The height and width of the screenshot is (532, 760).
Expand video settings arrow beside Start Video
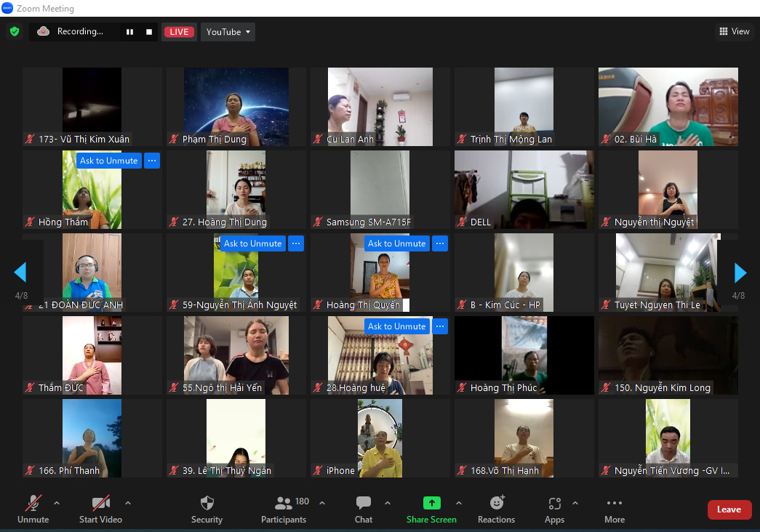128,504
